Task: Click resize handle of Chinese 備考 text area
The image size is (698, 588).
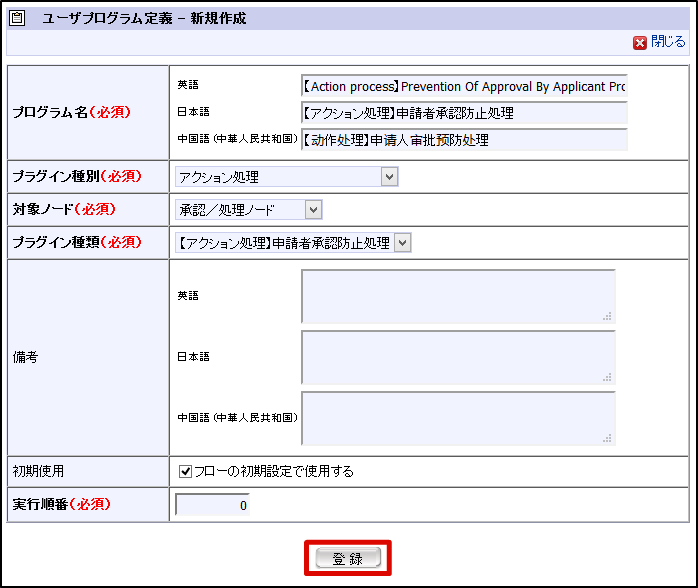Action: (607, 438)
